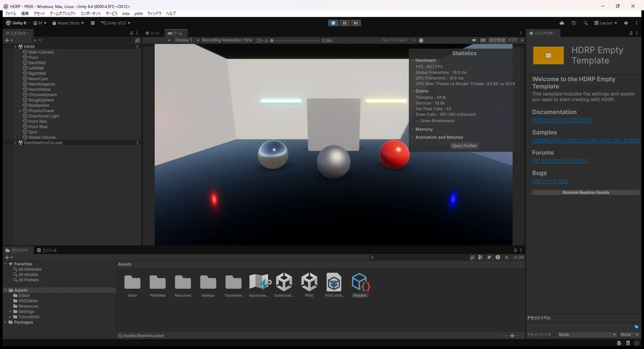644x349 pixels.
Task: Open the Asset Store dropdown
Action: pos(68,23)
